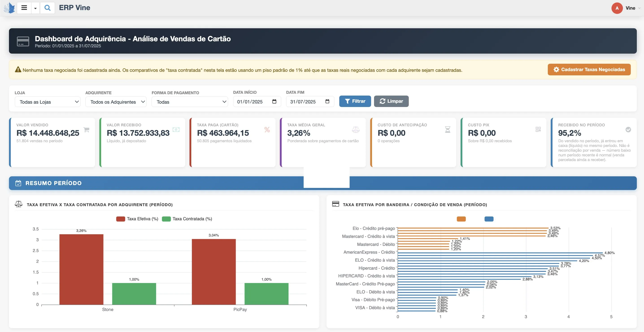The width and height of the screenshot is (644, 332).
Task: Open calendar picker icon in Data Fim
Action: (x=327, y=101)
